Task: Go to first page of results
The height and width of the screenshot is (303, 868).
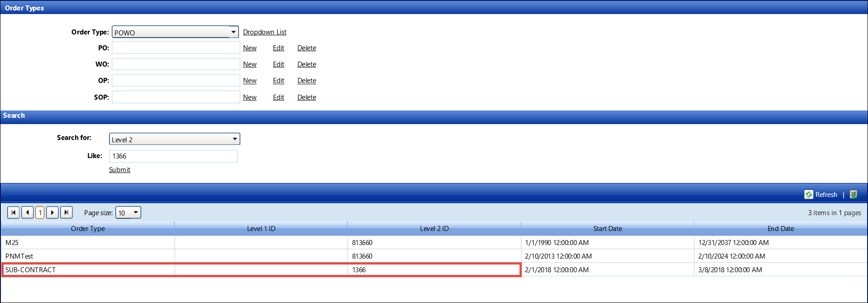Action: [14, 212]
